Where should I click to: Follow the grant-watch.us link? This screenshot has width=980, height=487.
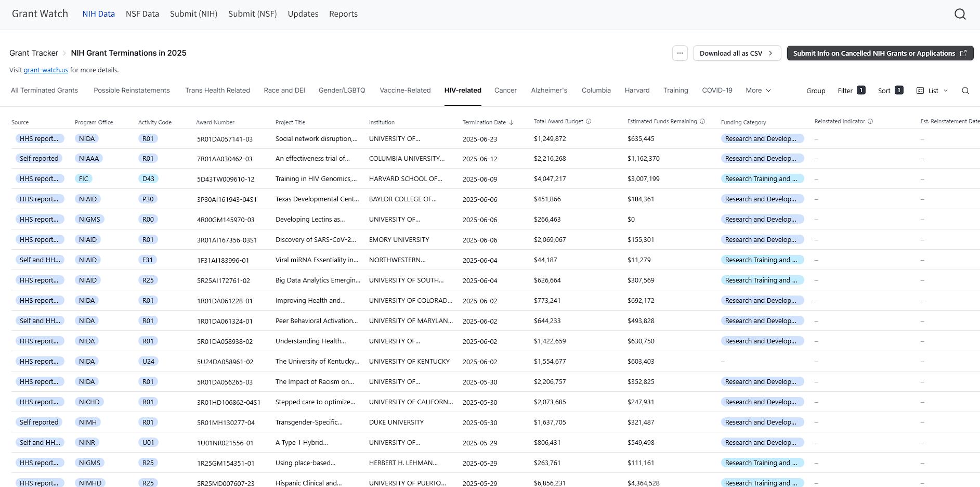(46, 70)
